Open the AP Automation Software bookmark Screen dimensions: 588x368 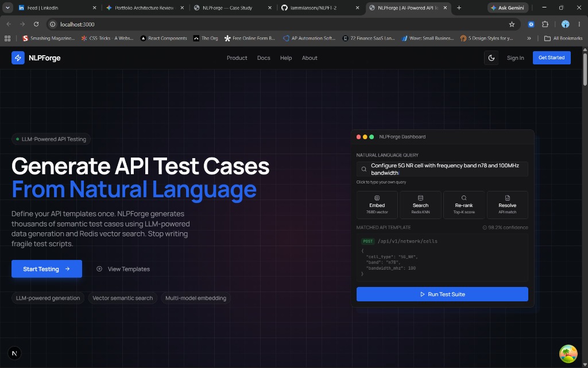pos(310,39)
